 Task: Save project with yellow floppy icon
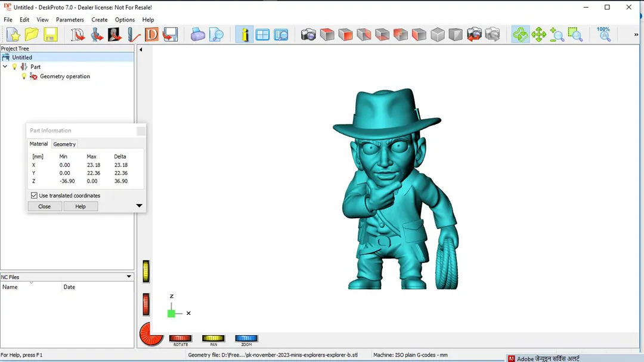(x=51, y=35)
